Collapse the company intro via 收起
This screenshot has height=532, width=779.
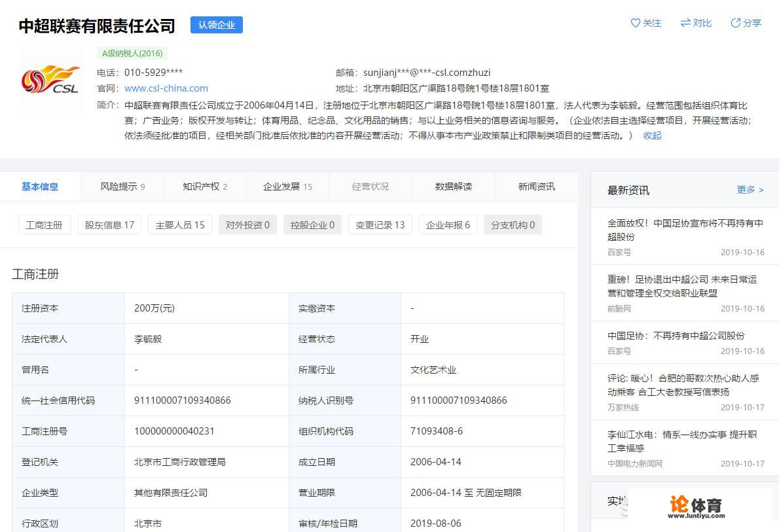pyautogui.click(x=651, y=135)
